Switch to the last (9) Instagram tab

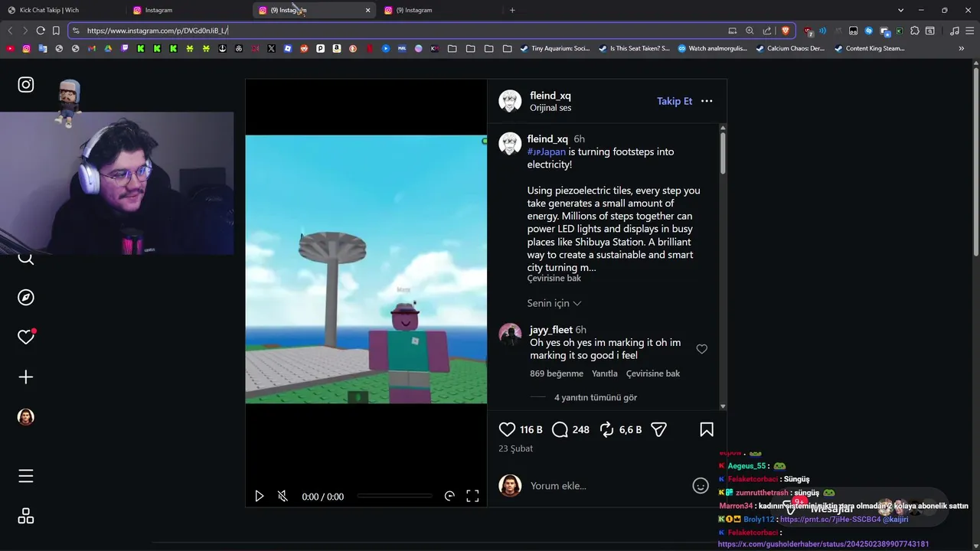pyautogui.click(x=441, y=10)
